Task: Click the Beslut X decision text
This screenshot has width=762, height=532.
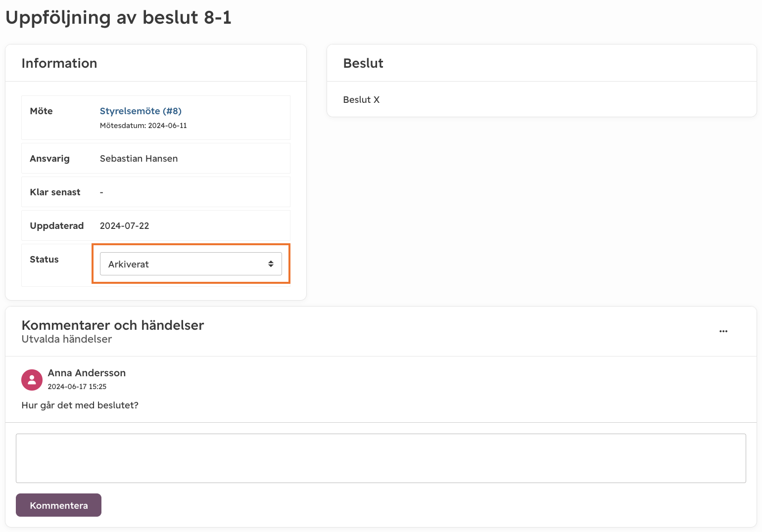Action: tap(361, 100)
